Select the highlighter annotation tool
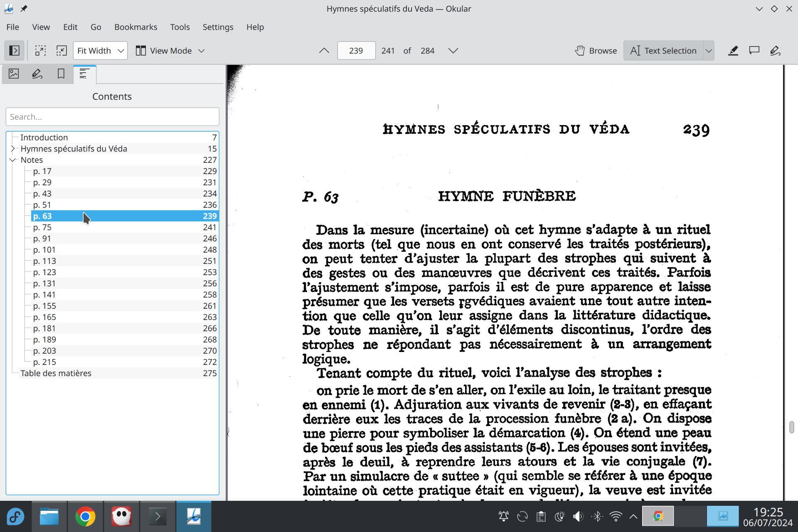 click(733, 51)
